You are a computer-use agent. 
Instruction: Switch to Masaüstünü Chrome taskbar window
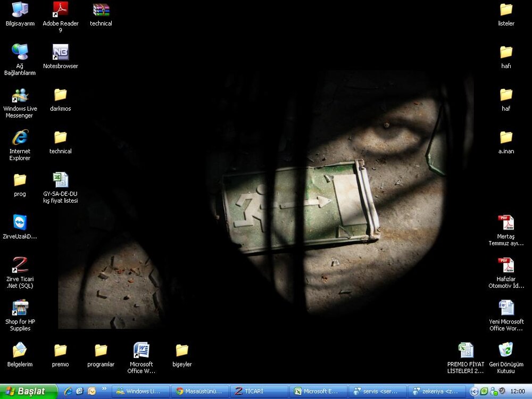point(200,391)
